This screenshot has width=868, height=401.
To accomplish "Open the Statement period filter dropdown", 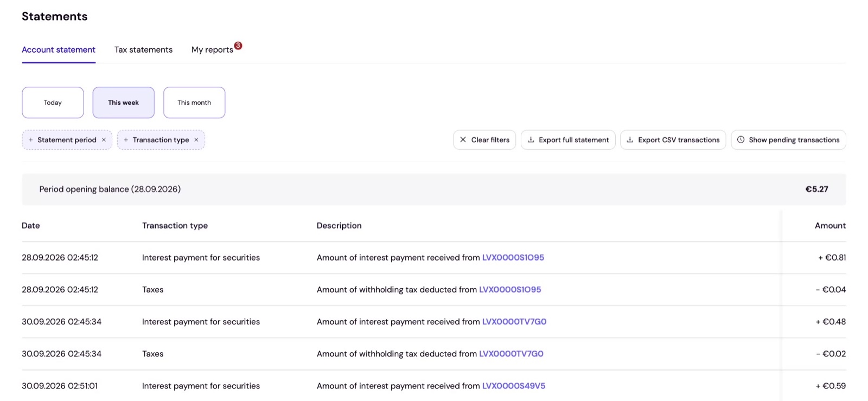I will (67, 140).
